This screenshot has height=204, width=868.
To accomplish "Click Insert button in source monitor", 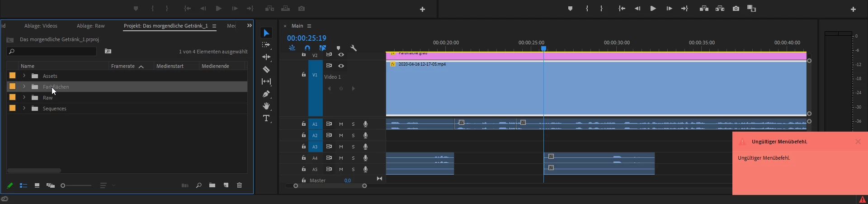I will click(x=269, y=9).
